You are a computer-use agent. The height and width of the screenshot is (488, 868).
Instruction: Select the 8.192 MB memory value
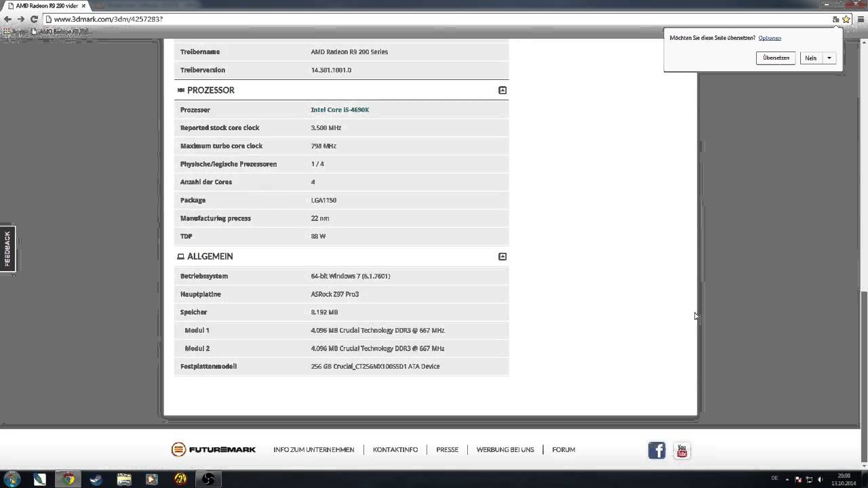324,312
